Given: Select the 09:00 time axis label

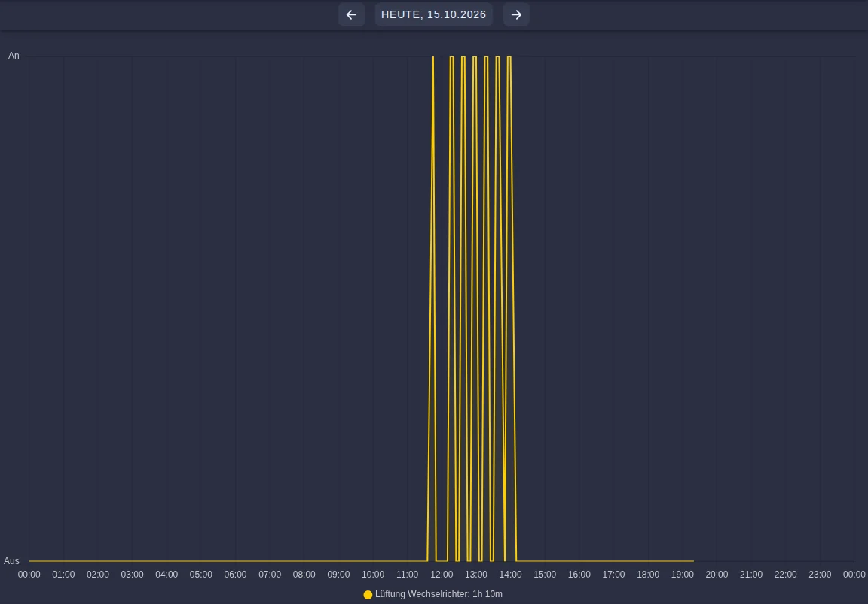Looking at the screenshot, I should [x=338, y=575].
